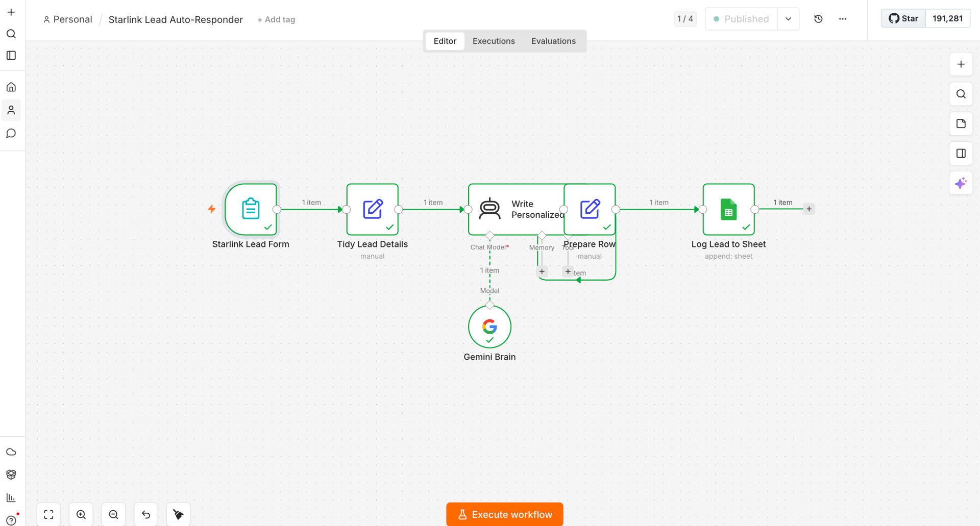The height and width of the screenshot is (526, 980).
Task: Add a Tool sub-node with plus
Action: (568, 271)
